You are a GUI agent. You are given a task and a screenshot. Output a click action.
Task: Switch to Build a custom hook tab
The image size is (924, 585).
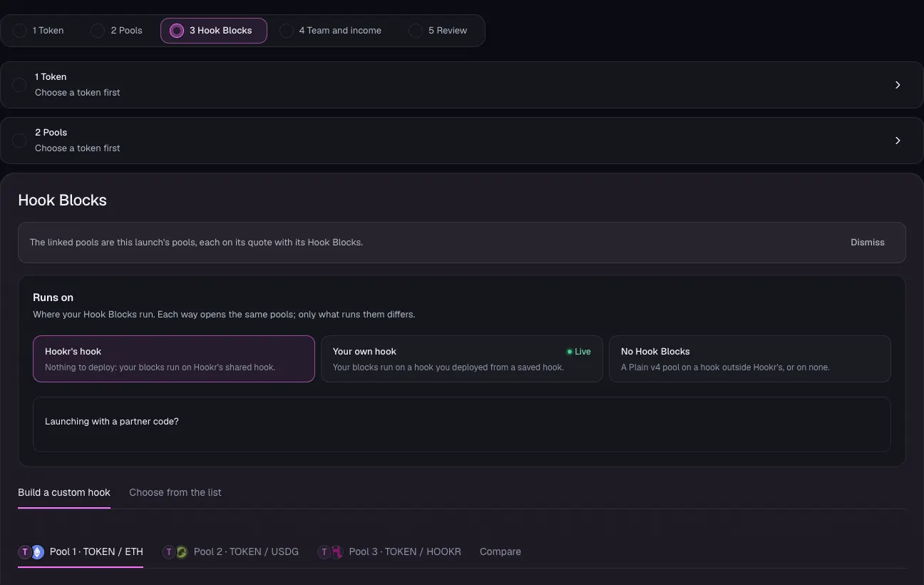point(64,493)
